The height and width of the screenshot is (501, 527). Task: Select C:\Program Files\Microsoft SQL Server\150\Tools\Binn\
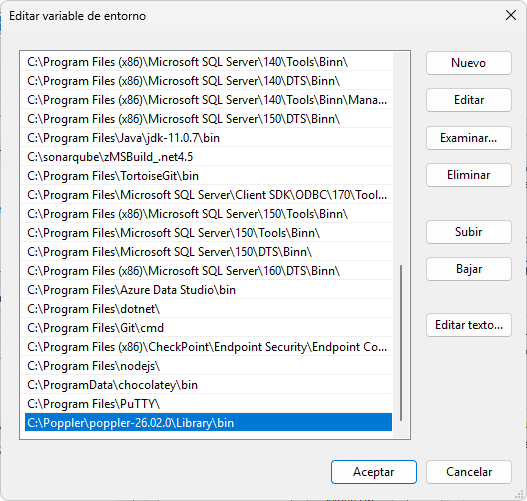tap(208, 233)
